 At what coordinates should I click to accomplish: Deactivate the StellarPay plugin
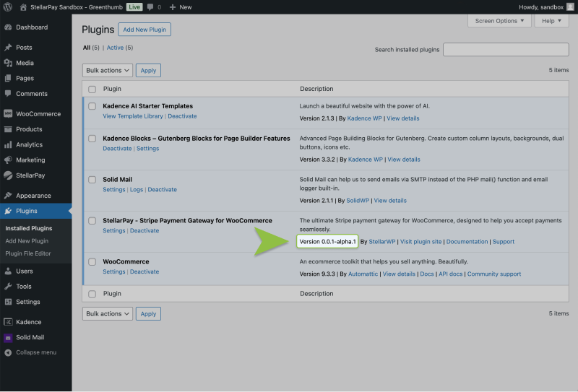pos(144,231)
